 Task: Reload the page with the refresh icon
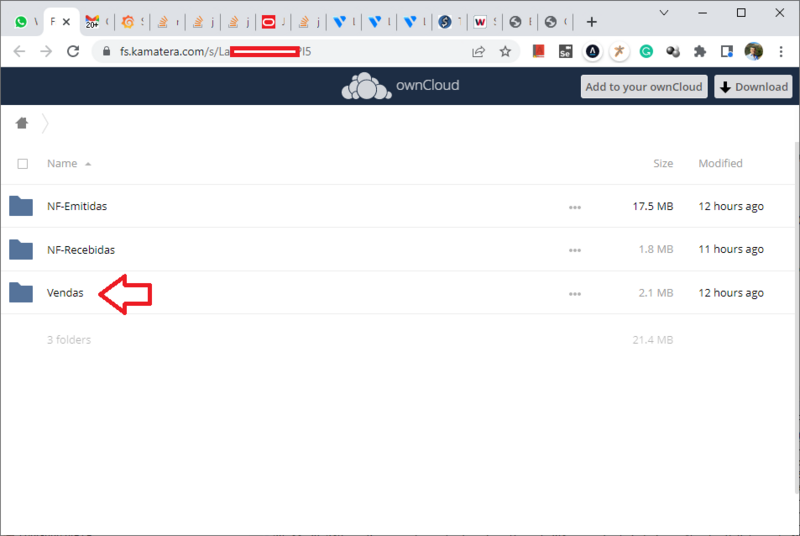(73, 51)
